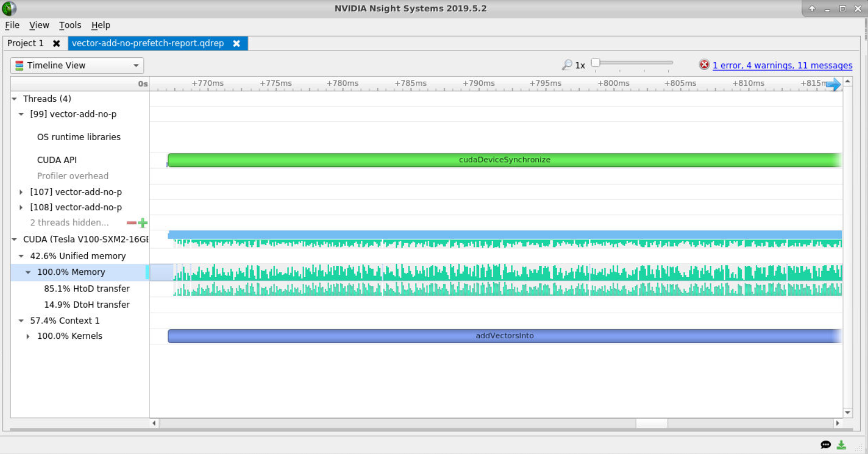This screenshot has height=454, width=868.
Task: Open the error, warnings and messages link
Action: (x=782, y=65)
